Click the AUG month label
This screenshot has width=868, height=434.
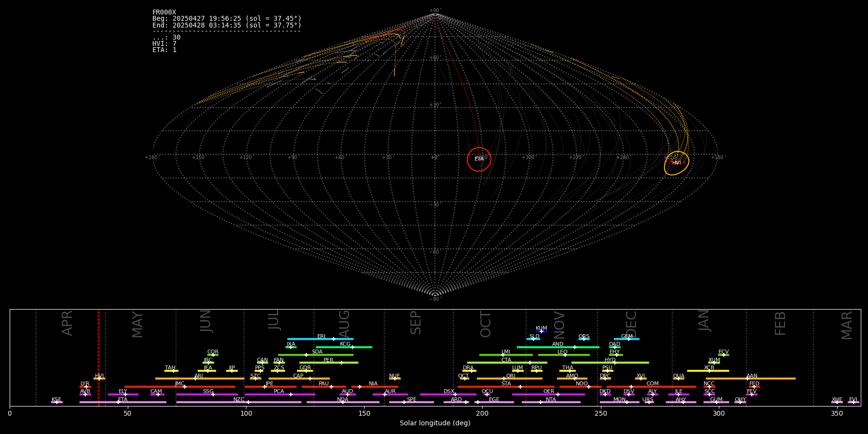point(344,325)
